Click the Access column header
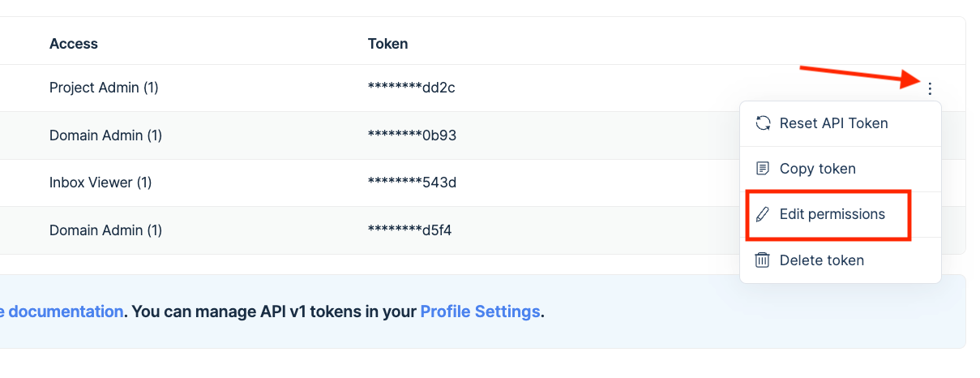Screen dimensions: 980x378 74,44
